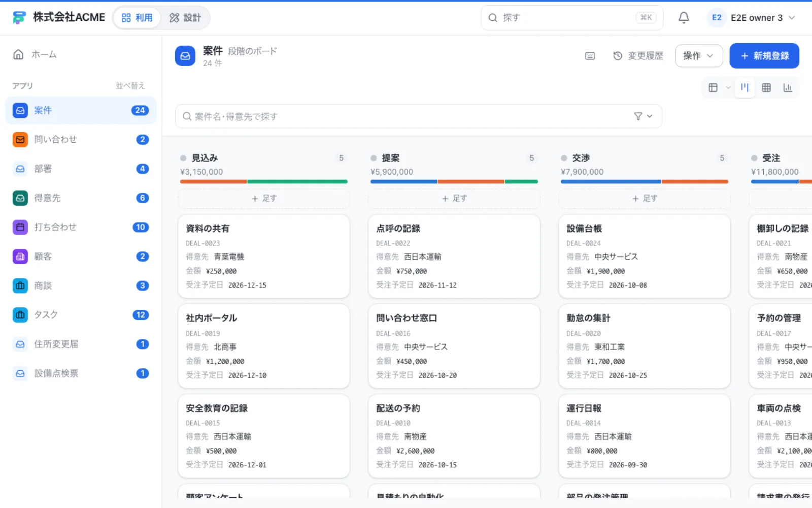Open the 社内ポータル deal card

point(264,346)
